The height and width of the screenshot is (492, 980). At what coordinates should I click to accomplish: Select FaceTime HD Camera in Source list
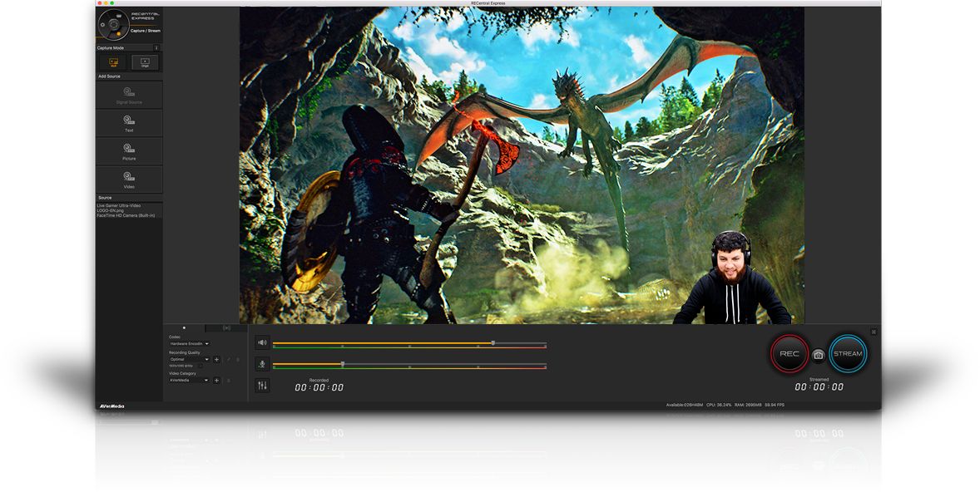126,215
